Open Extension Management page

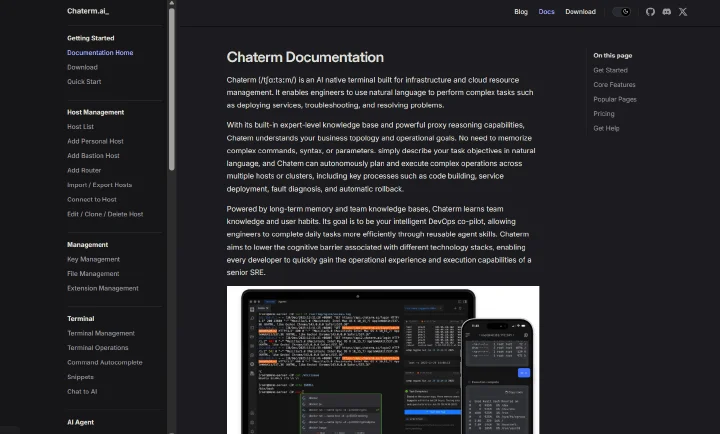click(x=103, y=288)
